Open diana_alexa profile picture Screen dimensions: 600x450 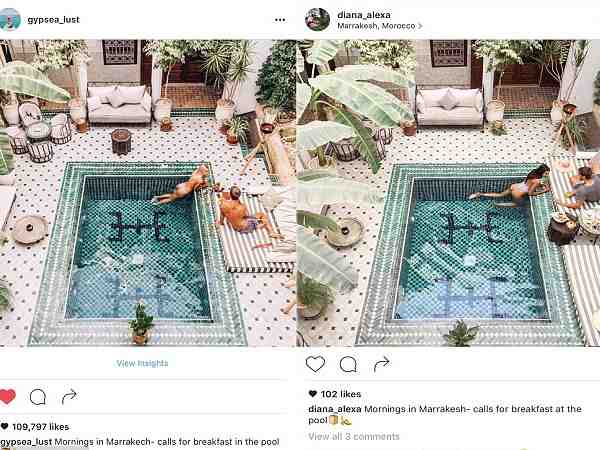click(x=317, y=19)
